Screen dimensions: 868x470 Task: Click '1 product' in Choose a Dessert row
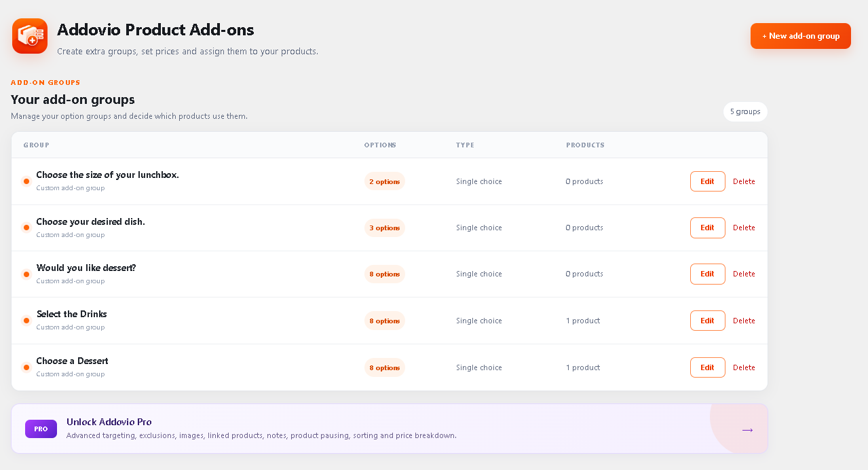pyautogui.click(x=583, y=367)
